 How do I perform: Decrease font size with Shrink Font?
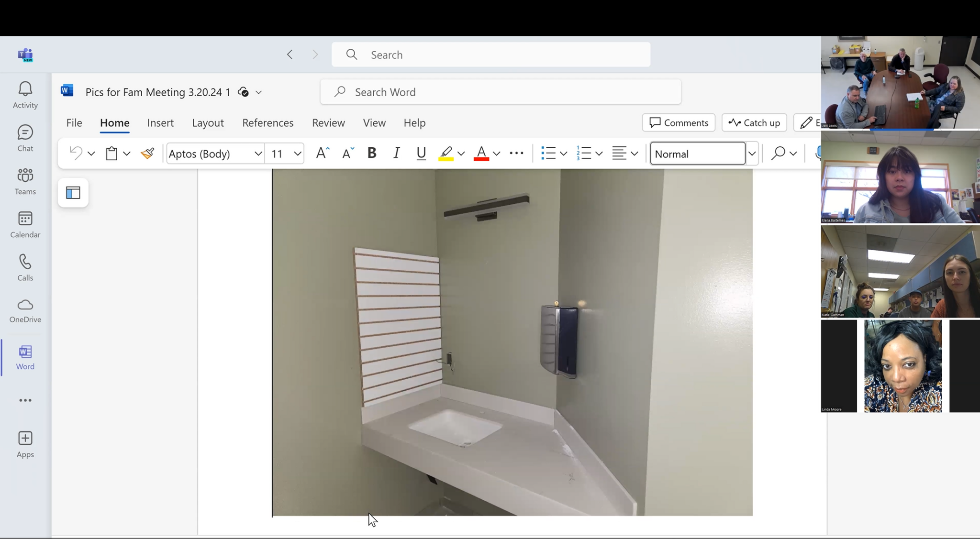click(348, 153)
